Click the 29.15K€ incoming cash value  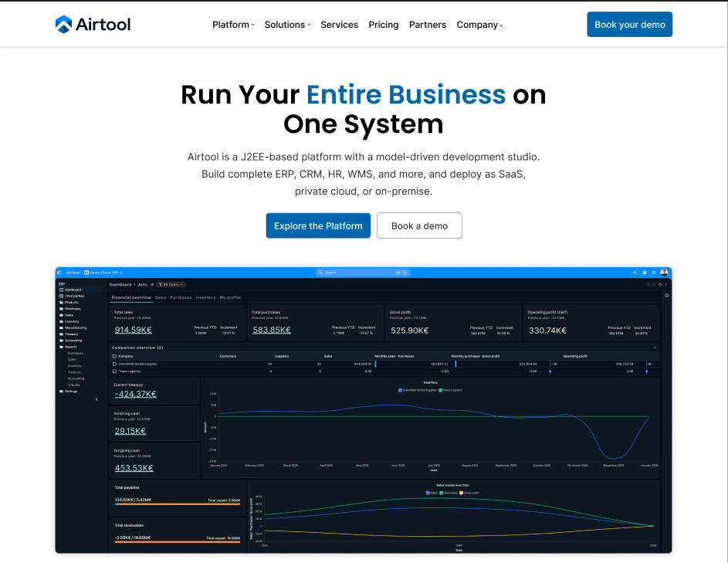click(130, 431)
